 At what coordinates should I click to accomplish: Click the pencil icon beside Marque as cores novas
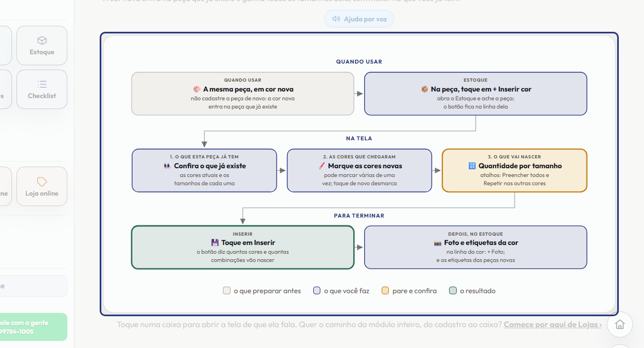(x=321, y=166)
